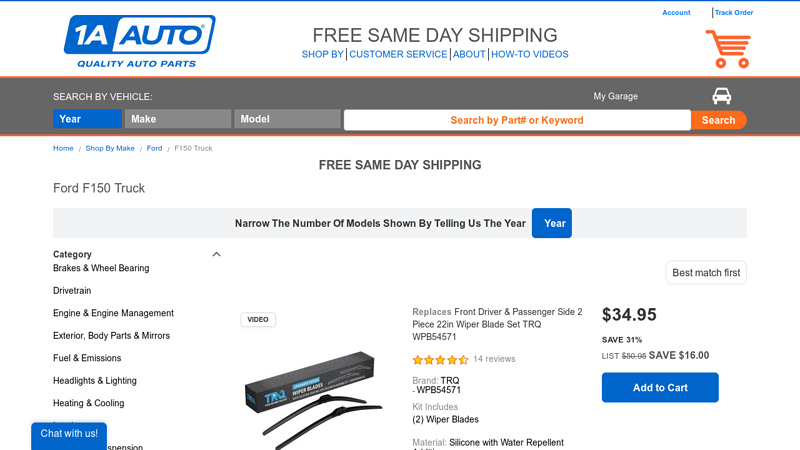
Task: Collapse the Category section chevron
Action: tap(216, 254)
